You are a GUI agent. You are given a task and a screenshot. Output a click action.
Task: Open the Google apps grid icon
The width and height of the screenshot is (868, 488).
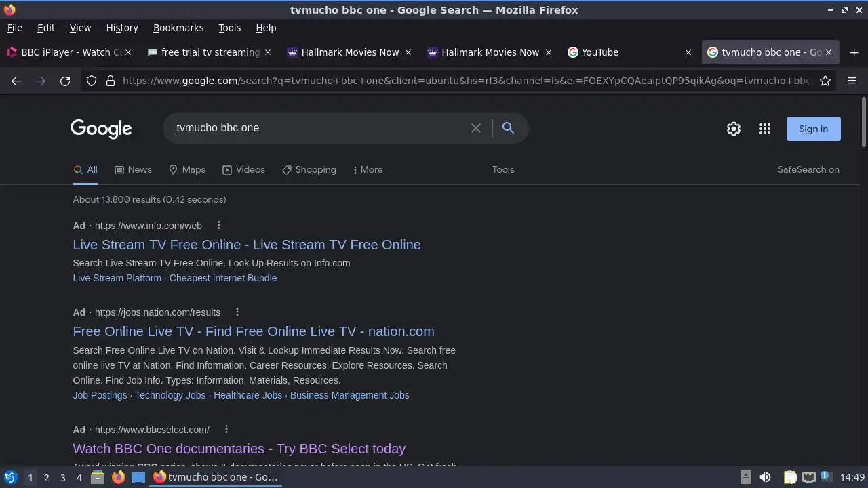(x=765, y=129)
